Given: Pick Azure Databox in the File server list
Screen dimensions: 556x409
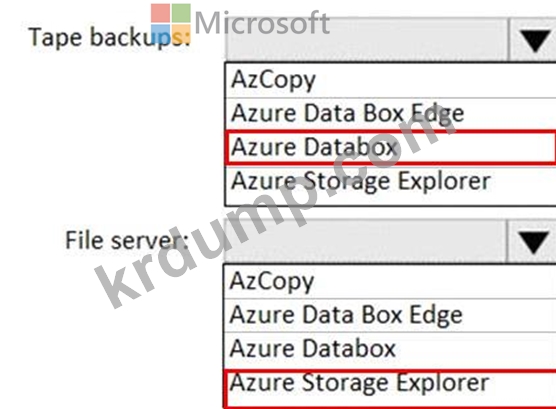Looking at the screenshot, I should point(390,349).
